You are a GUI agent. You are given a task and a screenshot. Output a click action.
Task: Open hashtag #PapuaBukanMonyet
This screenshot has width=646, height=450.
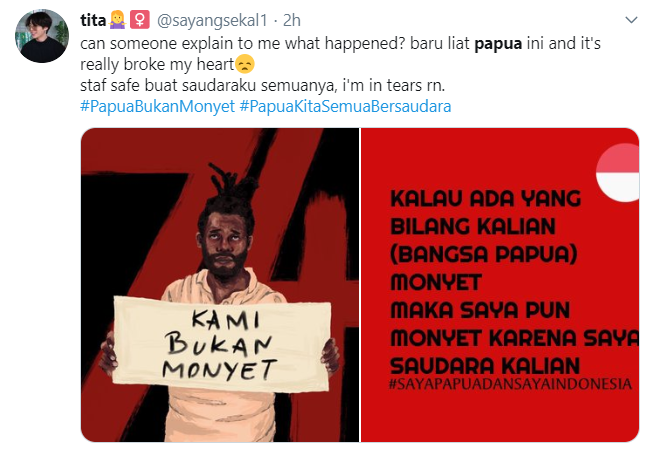pyautogui.click(x=157, y=106)
